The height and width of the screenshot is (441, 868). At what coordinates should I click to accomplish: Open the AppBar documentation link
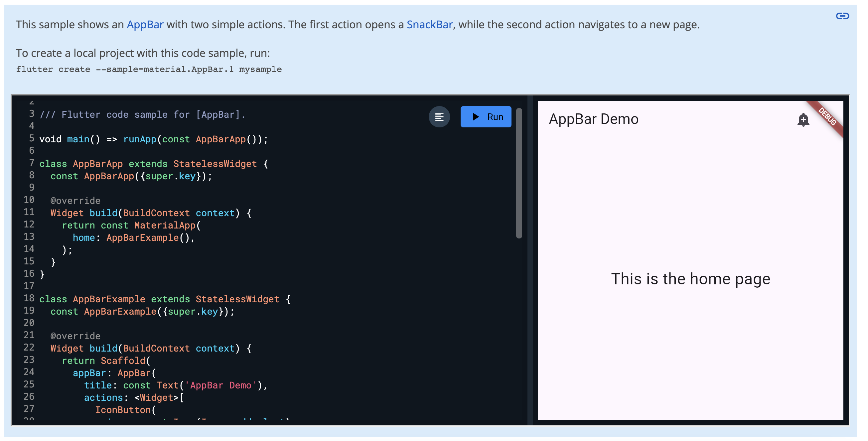[145, 25]
